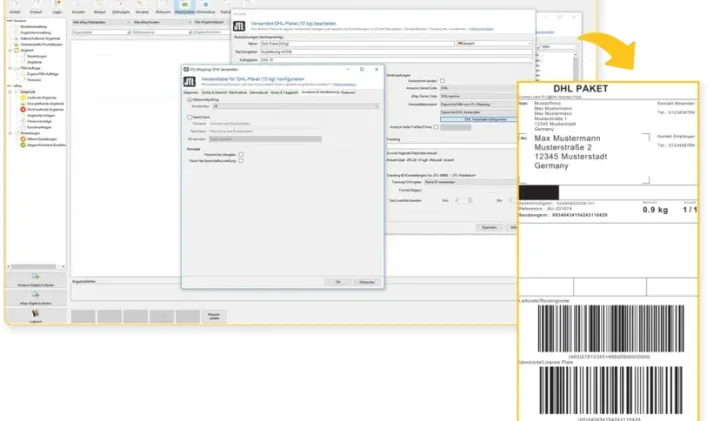Open the Verkauf ribbon tab
The width and height of the screenshot is (720, 421).
[99, 7]
